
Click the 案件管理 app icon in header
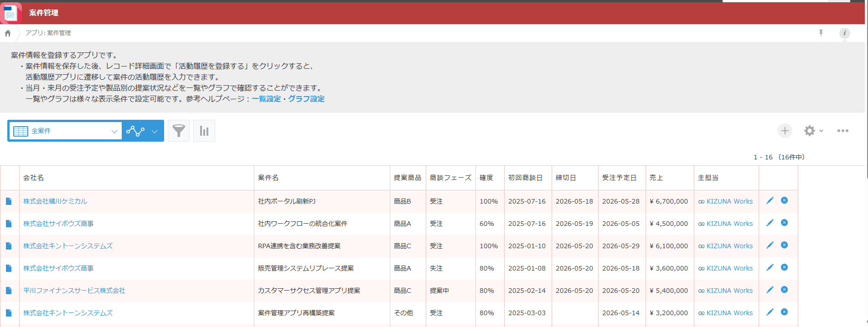10,13
